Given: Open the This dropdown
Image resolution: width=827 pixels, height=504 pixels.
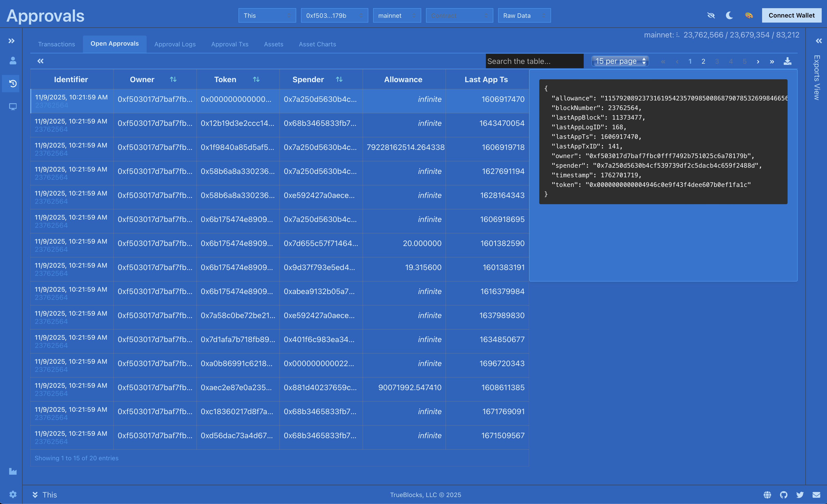Looking at the screenshot, I should (267, 15).
